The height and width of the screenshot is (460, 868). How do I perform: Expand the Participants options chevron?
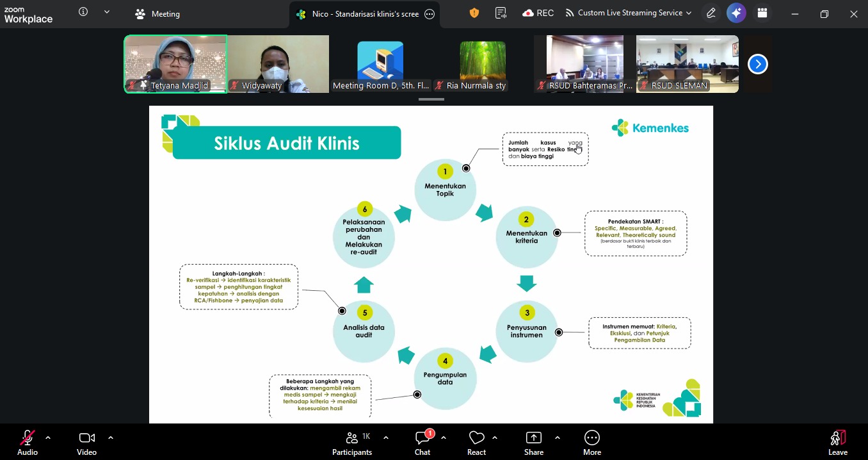click(386, 438)
